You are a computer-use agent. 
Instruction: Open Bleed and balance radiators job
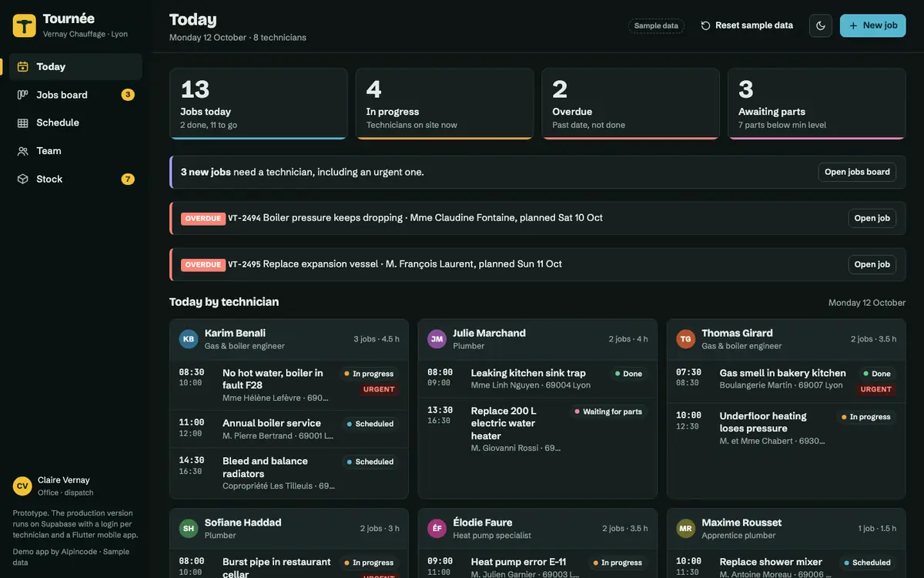pos(290,473)
